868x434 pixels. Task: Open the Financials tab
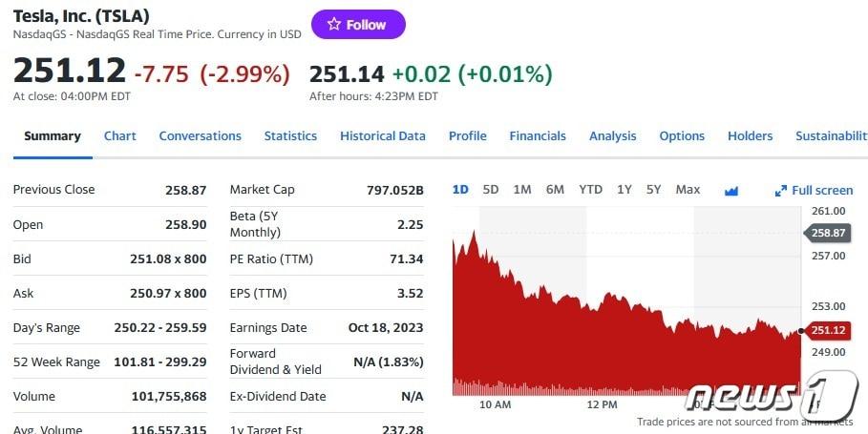(538, 136)
